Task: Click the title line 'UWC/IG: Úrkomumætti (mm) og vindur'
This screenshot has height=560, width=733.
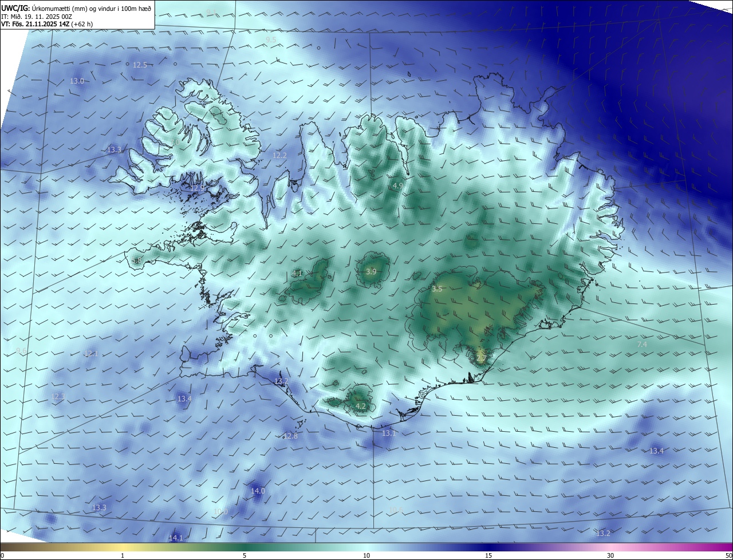Action: (77, 8)
